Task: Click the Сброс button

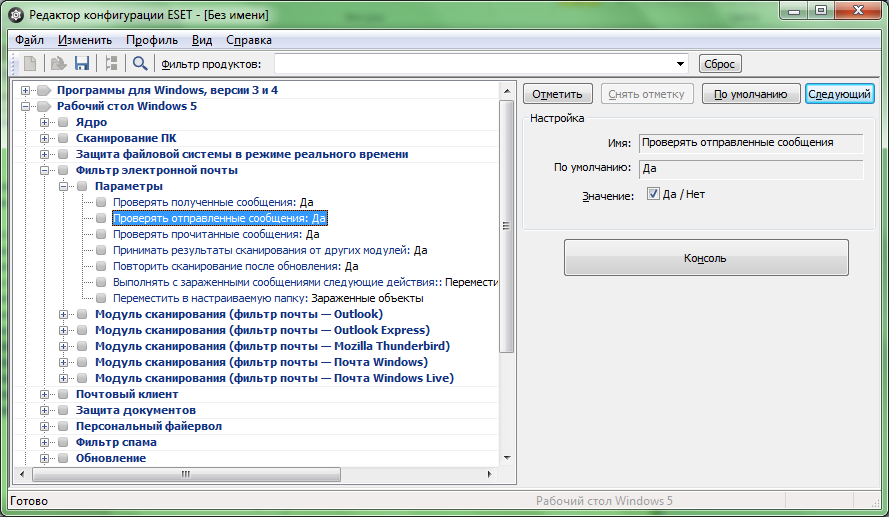Action: [x=719, y=64]
